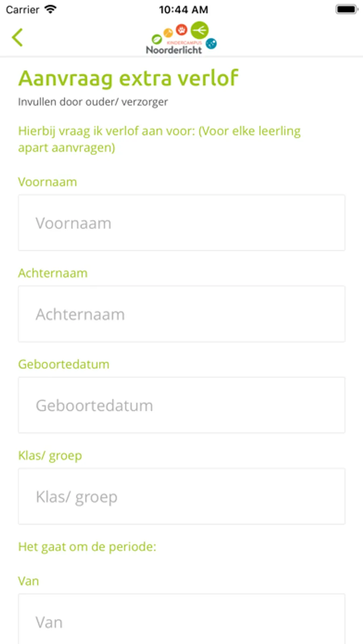Focus the Voornaam text field
This screenshot has height=644, width=363.
click(181, 223)
